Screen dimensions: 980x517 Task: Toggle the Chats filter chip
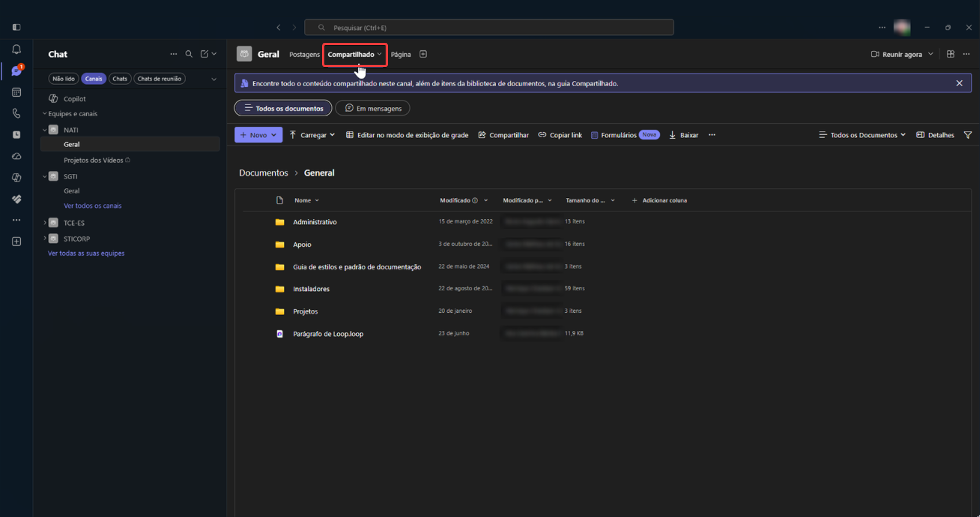[x=120, y=79]
